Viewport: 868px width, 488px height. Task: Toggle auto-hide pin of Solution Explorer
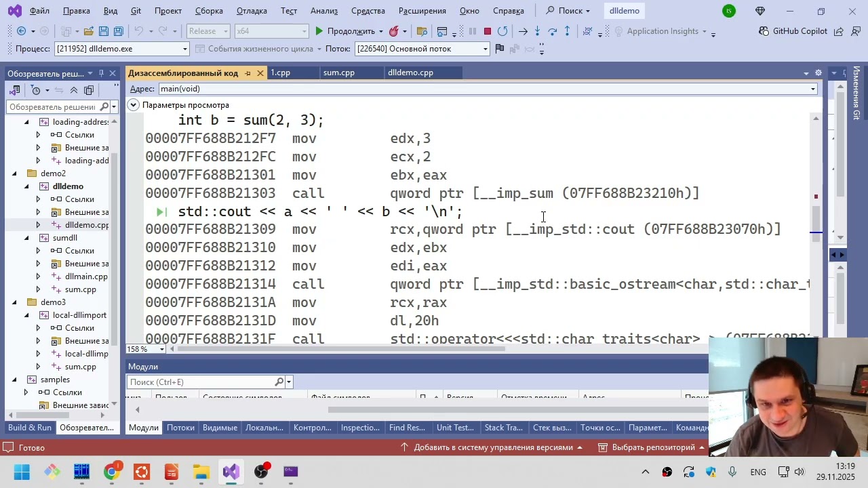pos(101,73)
